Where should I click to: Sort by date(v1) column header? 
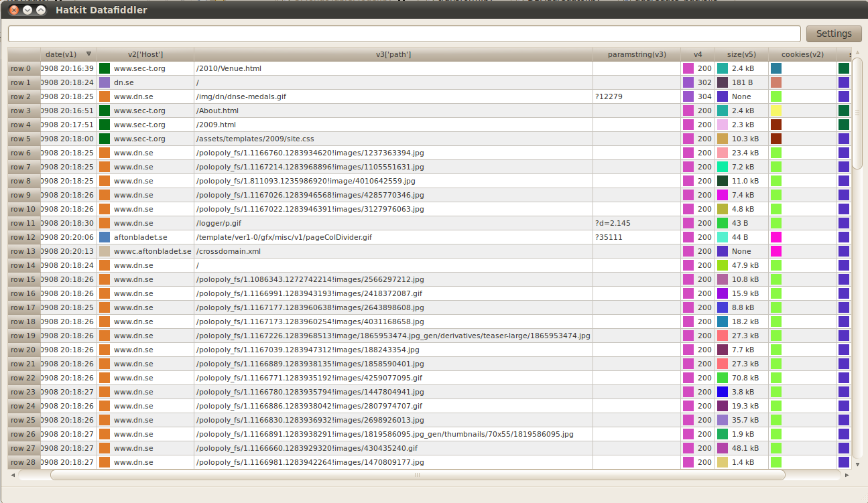pos(68,54)
